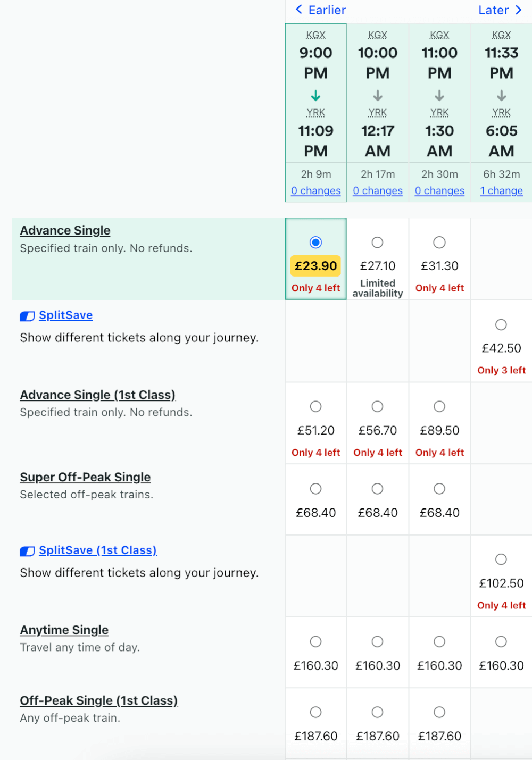Click the SplitSave icon beside standard SplitSave
Screen dimensions: 532x760
(27, 316)
